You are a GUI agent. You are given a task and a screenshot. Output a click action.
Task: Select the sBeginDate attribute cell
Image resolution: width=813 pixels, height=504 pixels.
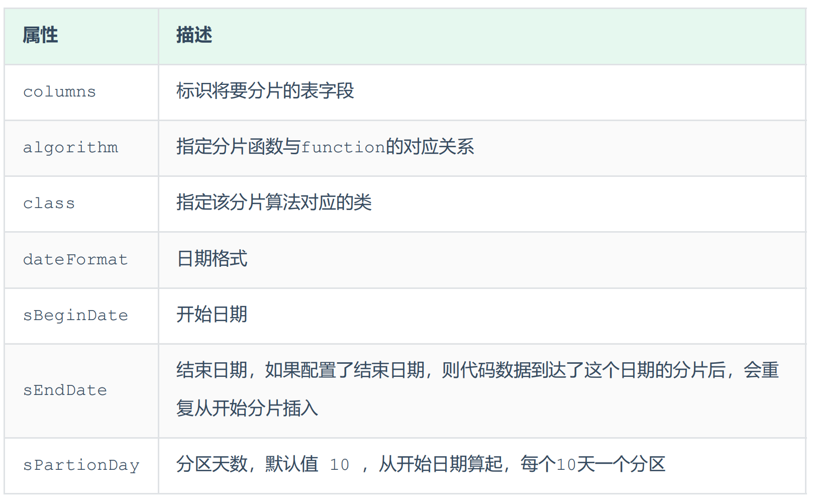(x=75, y=316)
